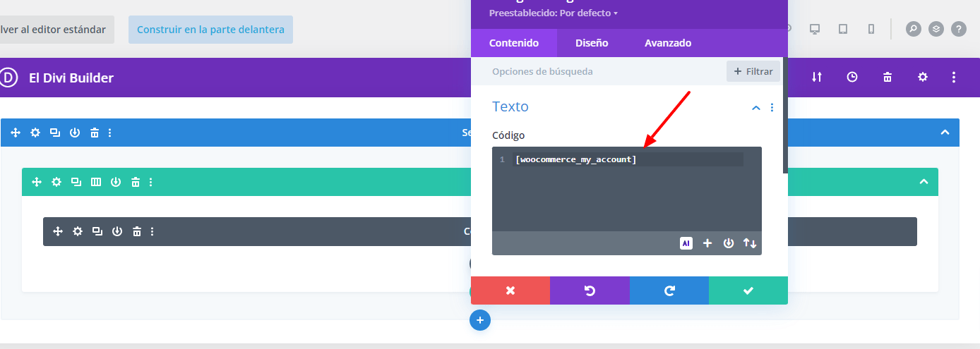Open blue section settings gear
The height and width of the screenshot is (349, 980).
click(x=35, y=133)
